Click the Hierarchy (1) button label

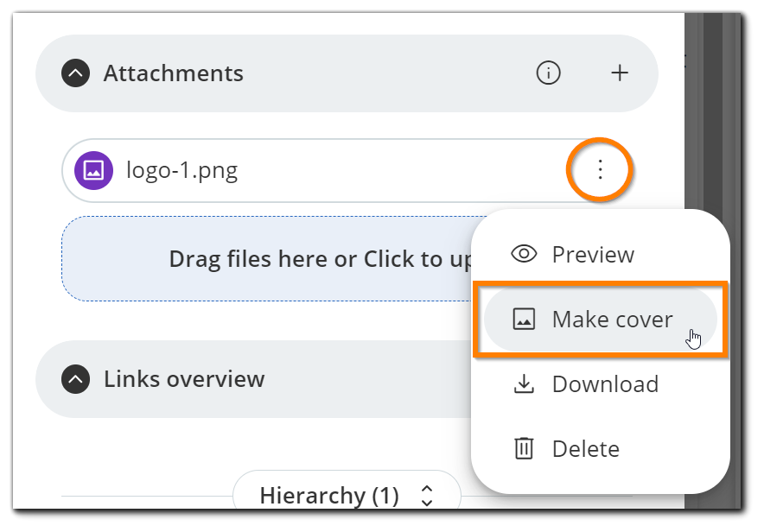[329, 496]
